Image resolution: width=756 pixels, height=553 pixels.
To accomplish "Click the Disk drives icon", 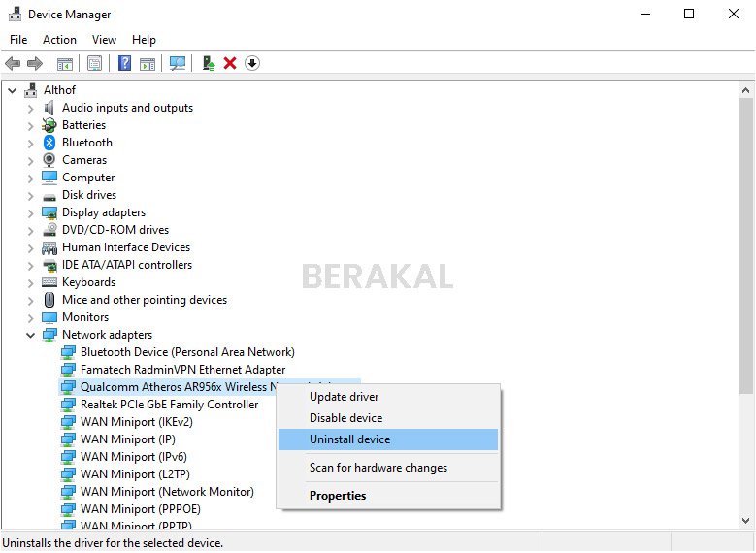I will 49,197.
